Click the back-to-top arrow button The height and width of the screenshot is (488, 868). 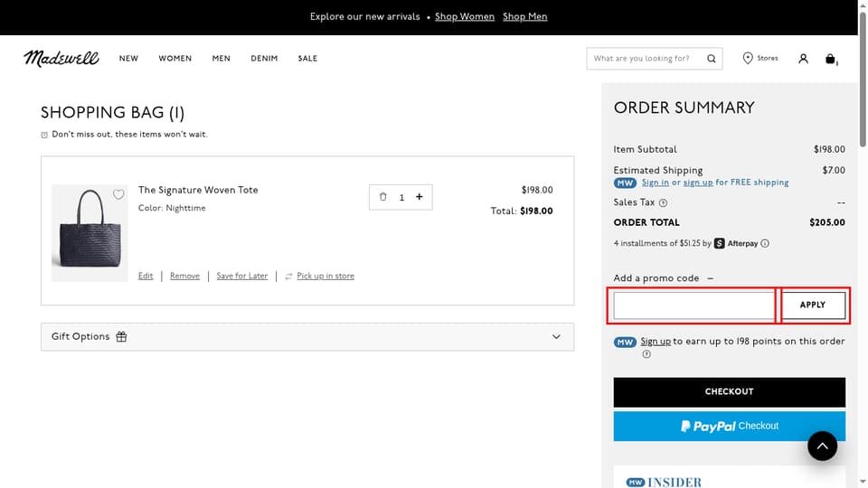point(822,446)
